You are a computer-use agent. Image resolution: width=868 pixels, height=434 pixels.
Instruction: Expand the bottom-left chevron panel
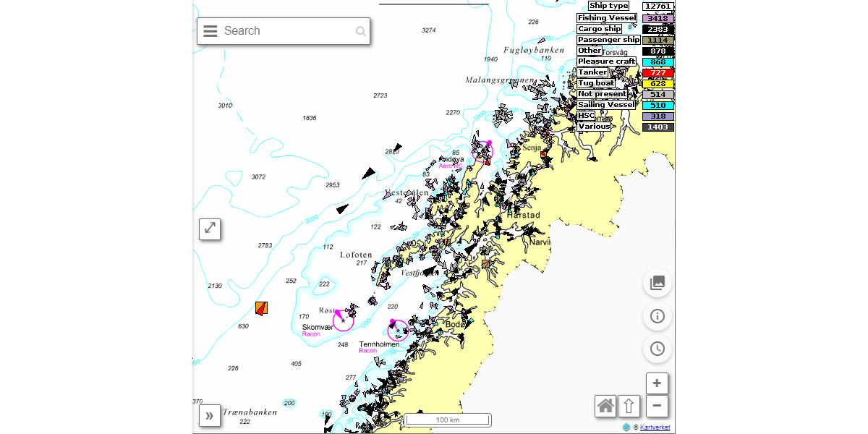(x=210, y=416)
